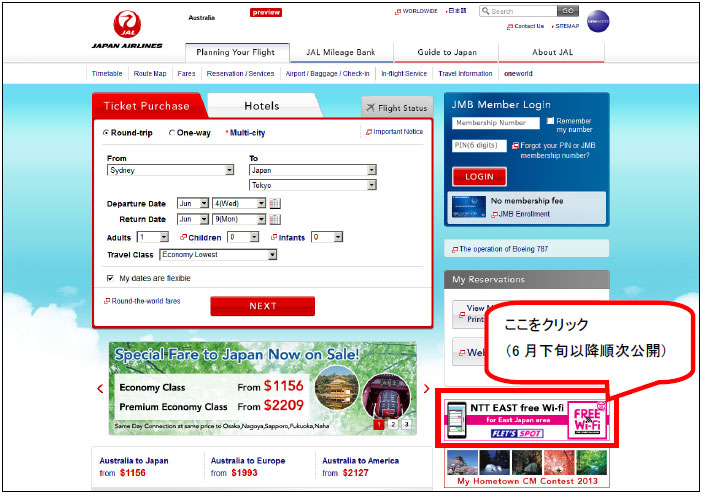Click the search GO button

point(568,11)
